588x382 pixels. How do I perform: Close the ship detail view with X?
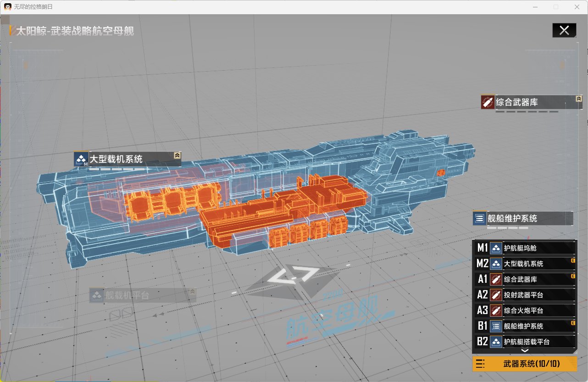point(564,30)
